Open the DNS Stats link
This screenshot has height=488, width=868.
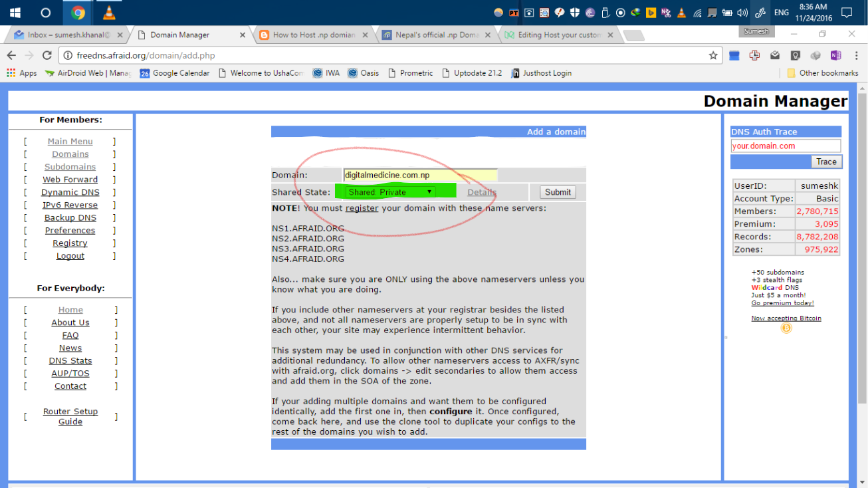click(70, 360)
